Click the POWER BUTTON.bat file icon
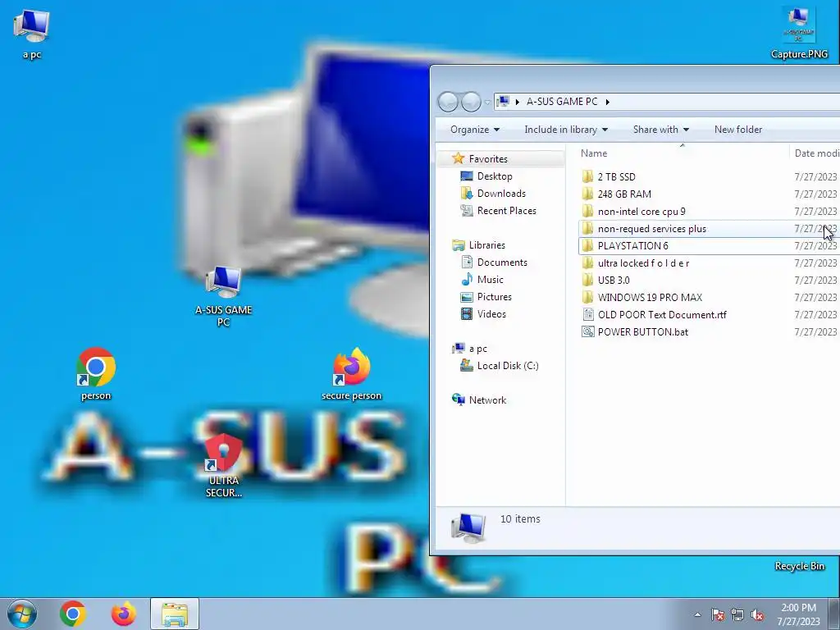The width and height of the screenshot is (840, 630). [587, 331]
